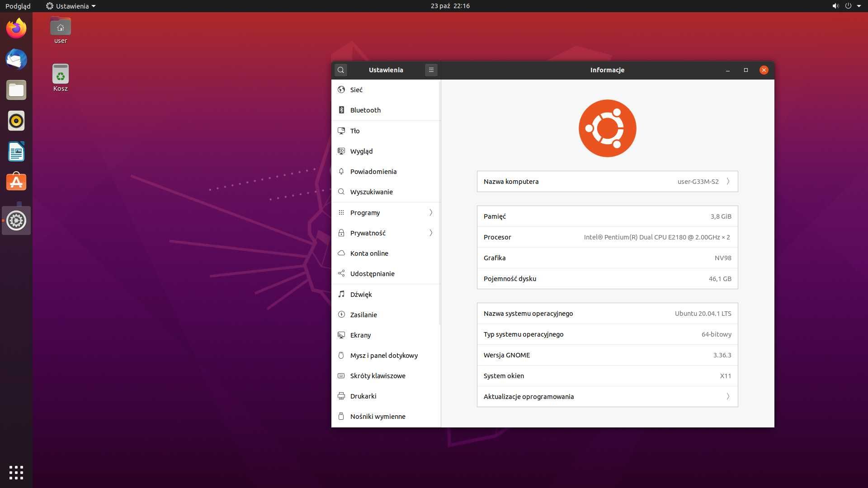Open system menu arrow in top bar
This screenshot has height=488, width=868.
[x=859, y=6]
